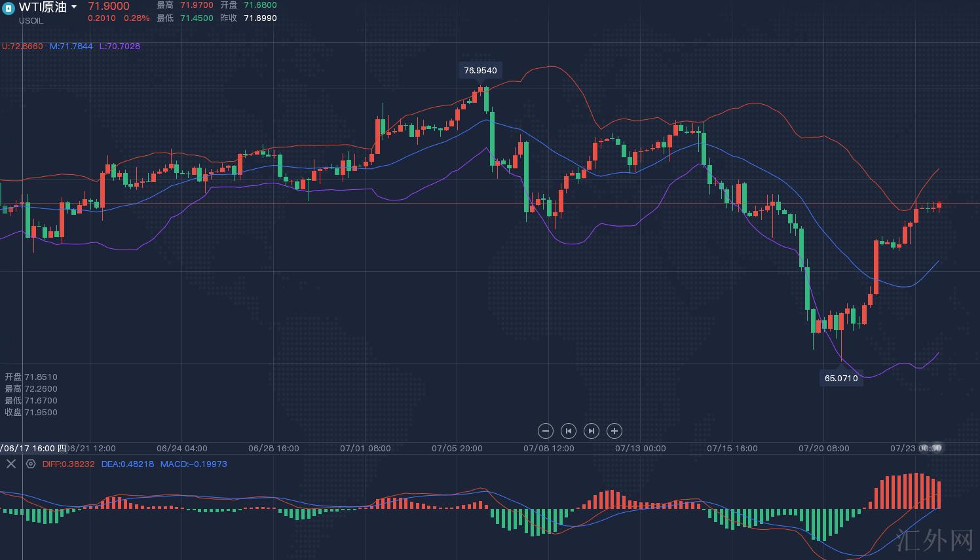Click the DEA:0.48218 indicator label
The image size is (980, 560).
(128, 464)
